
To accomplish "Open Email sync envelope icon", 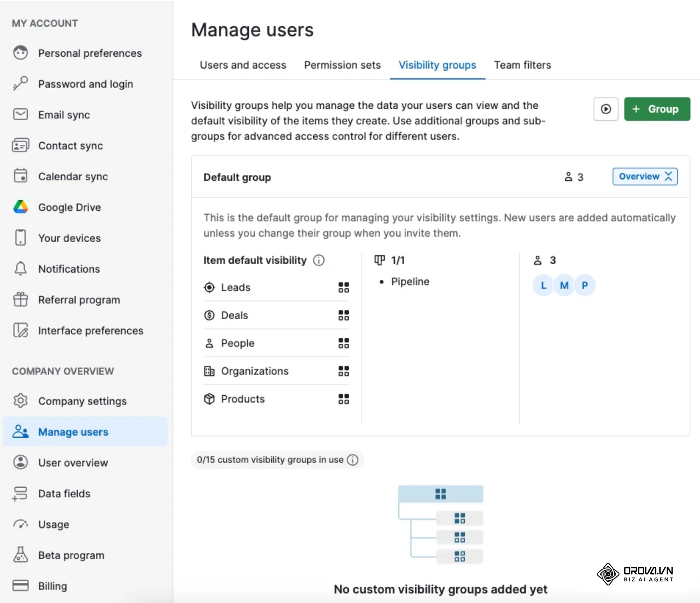I will (20, 115).
